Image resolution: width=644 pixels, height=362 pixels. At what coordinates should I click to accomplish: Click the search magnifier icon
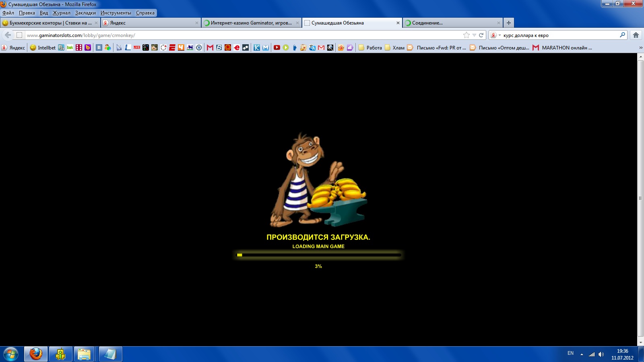click(x=622, y=35)
